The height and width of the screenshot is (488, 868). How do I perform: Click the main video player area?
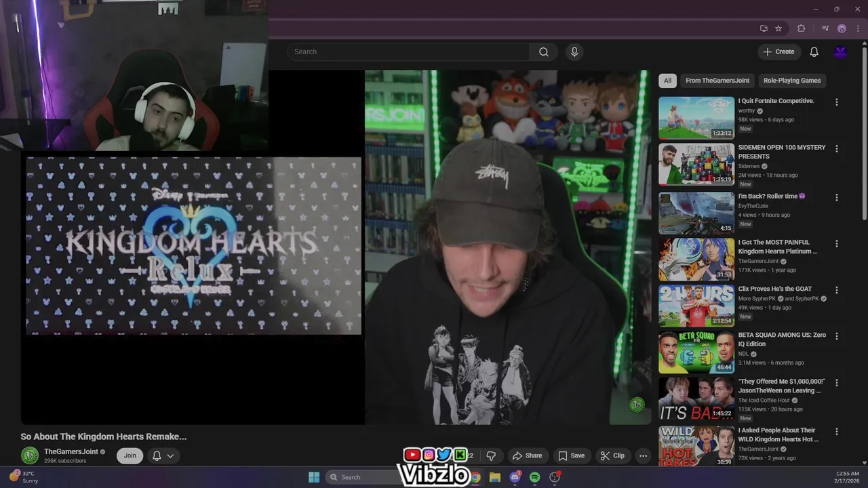[336, 247]
